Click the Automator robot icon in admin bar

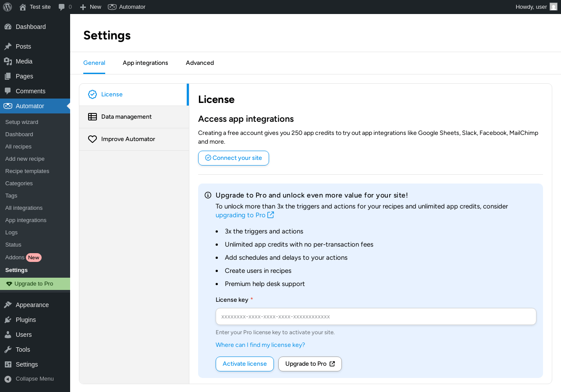(112, 7)
